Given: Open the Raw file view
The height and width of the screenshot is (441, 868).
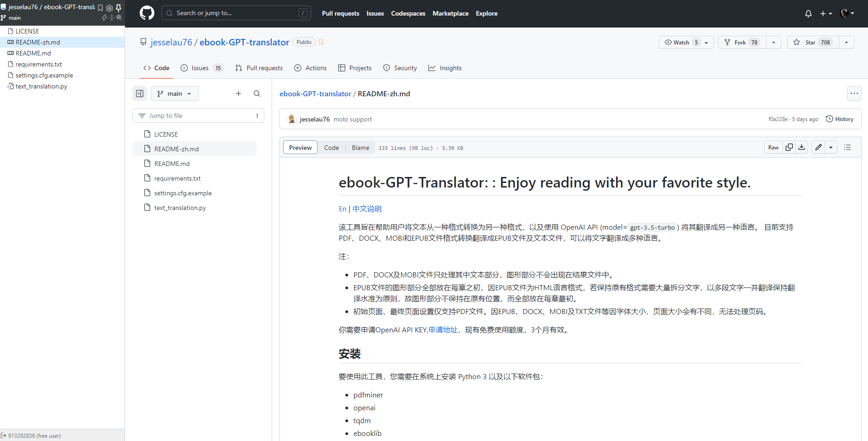Looking at the screenshot, I should 774,147.
